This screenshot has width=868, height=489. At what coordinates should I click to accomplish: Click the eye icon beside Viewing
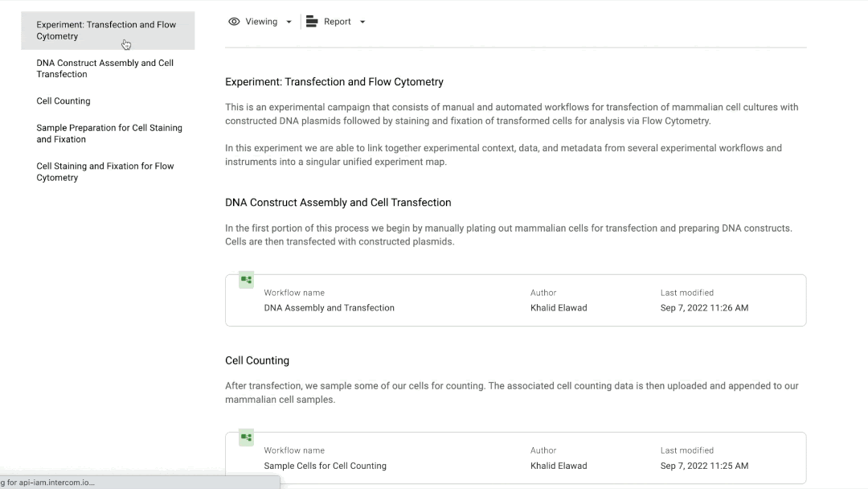click(234, 22)
